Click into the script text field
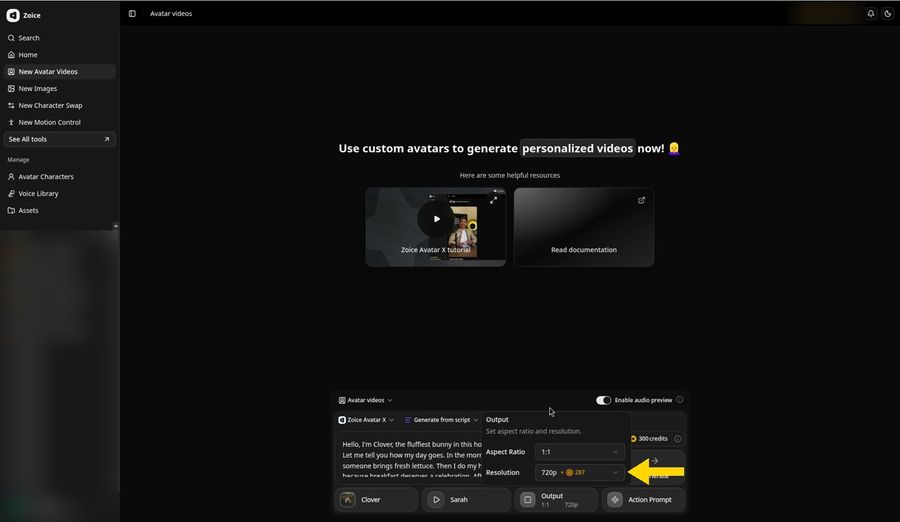Viewport: 900px width, 522px height. tap(410, 459)
